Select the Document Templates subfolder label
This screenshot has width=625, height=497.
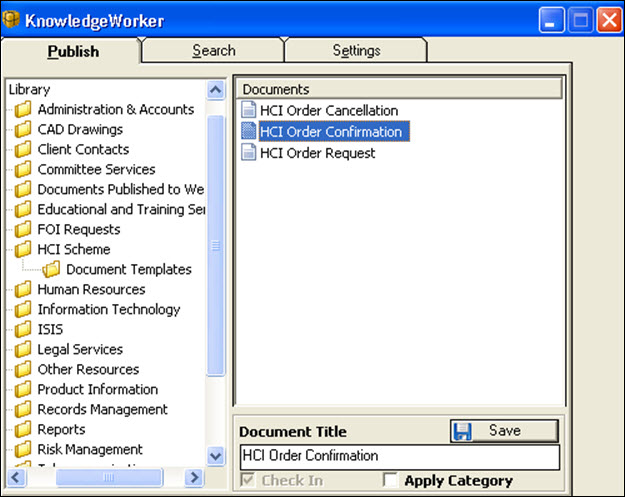[x=129, y=269]
